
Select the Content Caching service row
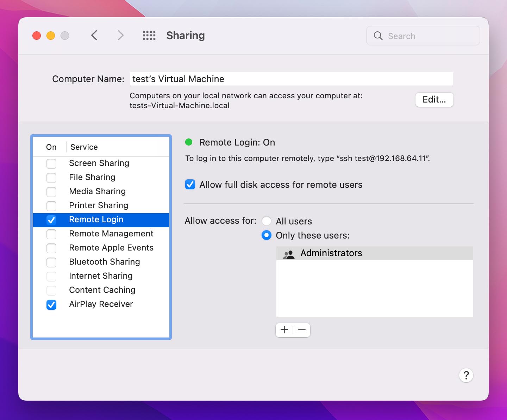tap(101, 290)
